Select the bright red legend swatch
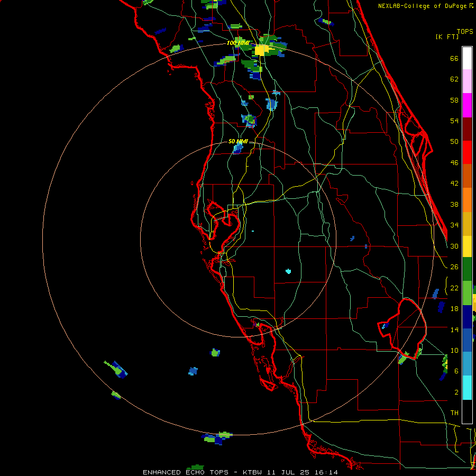The height and width of the screenshot is (476, 476). click(x=467, y=152)
